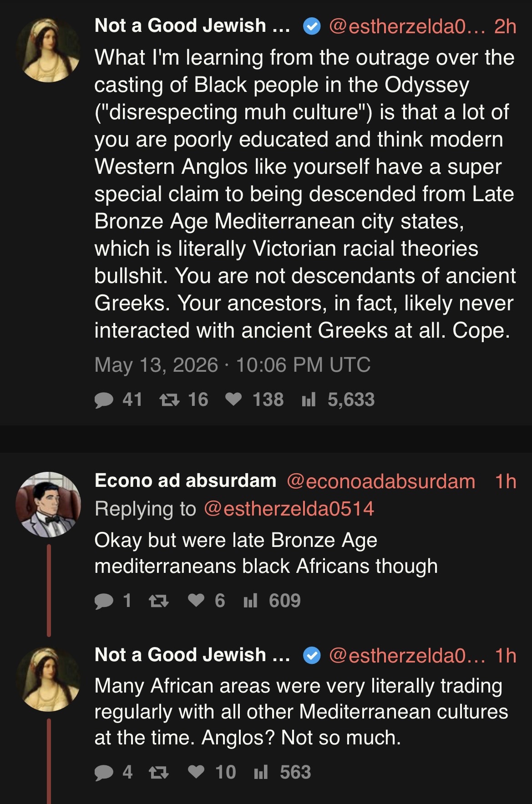Open the Econo ad absurdam display name
532x804 pixels.
185,480
